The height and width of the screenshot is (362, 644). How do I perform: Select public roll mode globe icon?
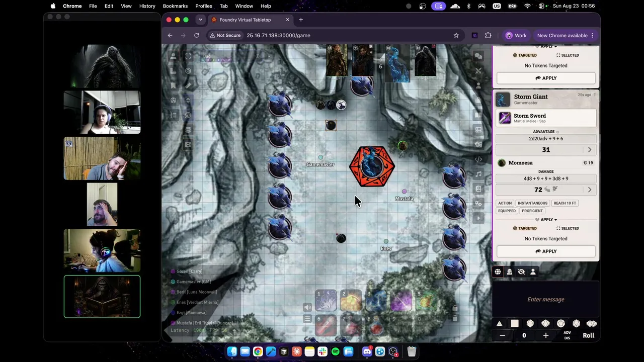tap(498, 272)
